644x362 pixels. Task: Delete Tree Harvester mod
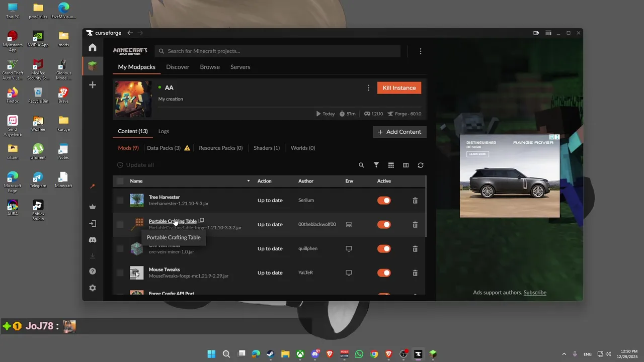(x=415, y=201)
